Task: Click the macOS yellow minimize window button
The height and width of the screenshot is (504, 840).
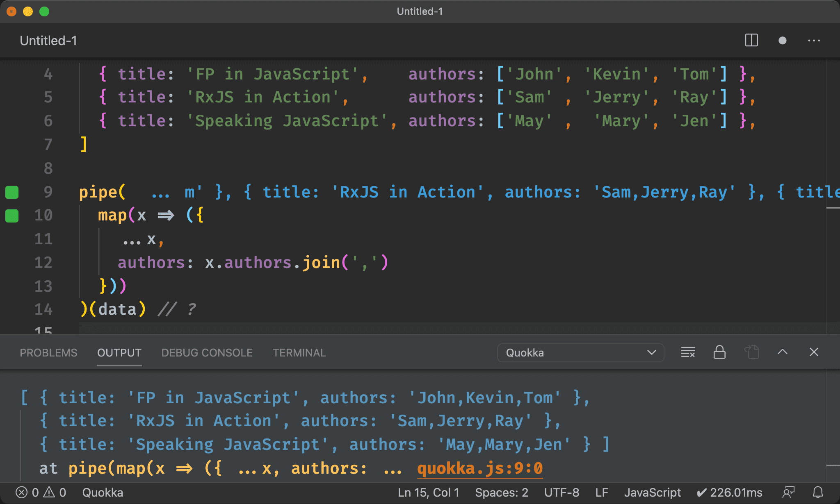Action: tap(28, 11)
